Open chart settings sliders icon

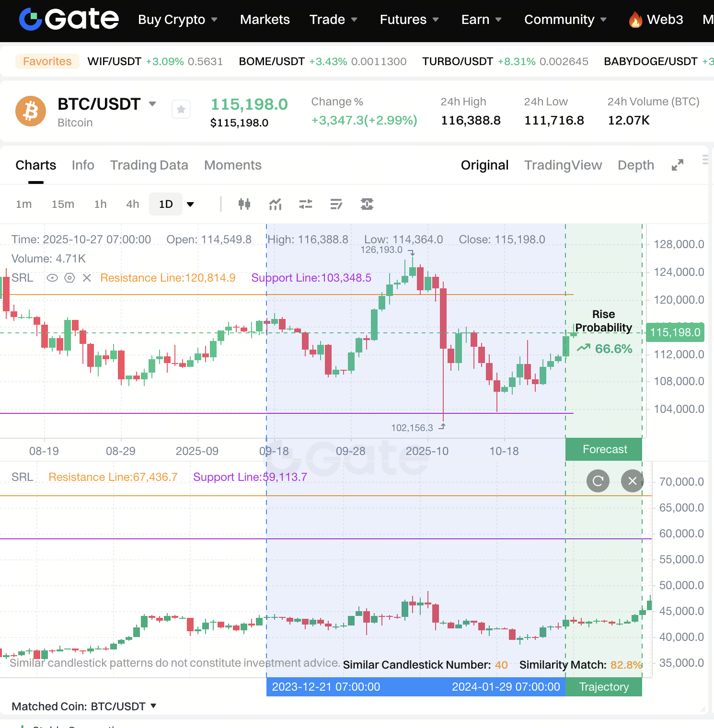[306, 205]
